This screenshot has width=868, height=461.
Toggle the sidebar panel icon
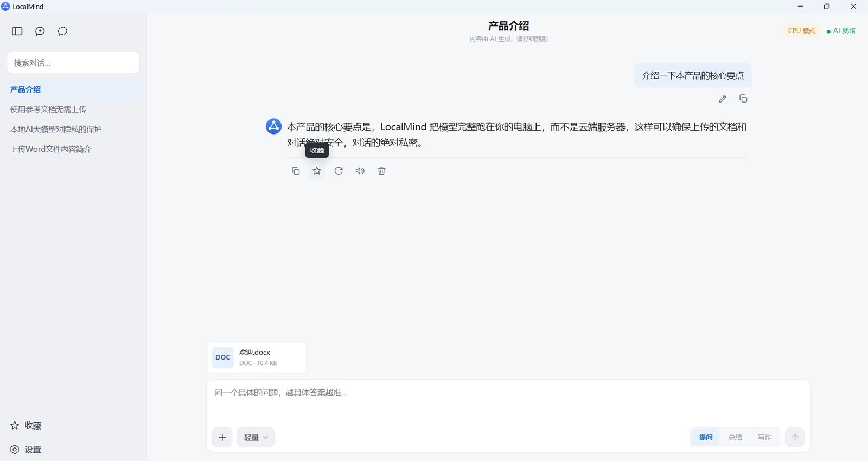[17, 31]
